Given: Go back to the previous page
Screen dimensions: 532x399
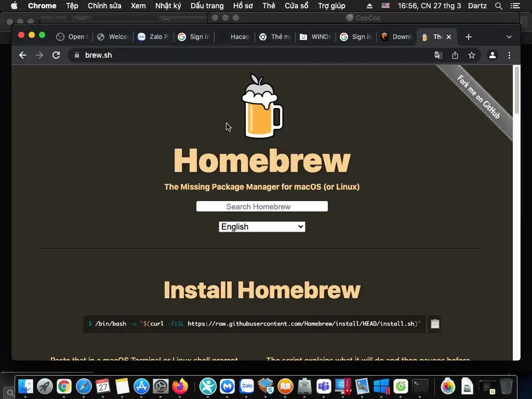Looking at the screenshot, I should pos(23,55).
